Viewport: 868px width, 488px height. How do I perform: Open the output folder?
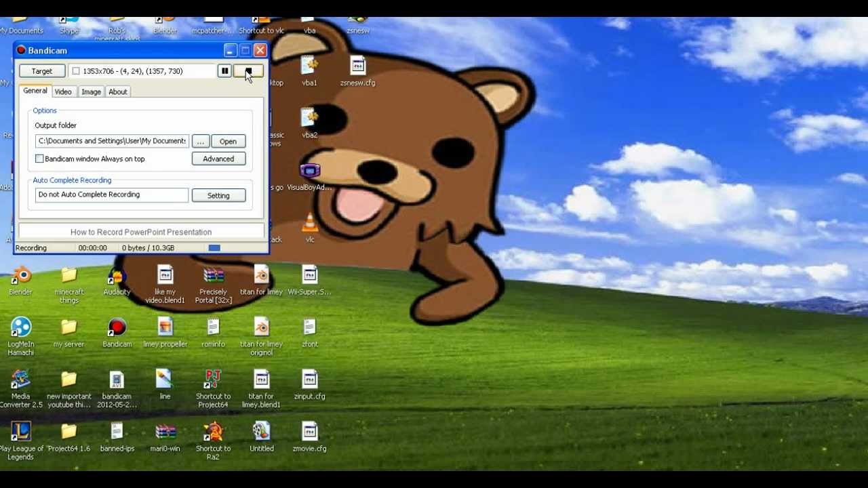click(x=228, y=141)
